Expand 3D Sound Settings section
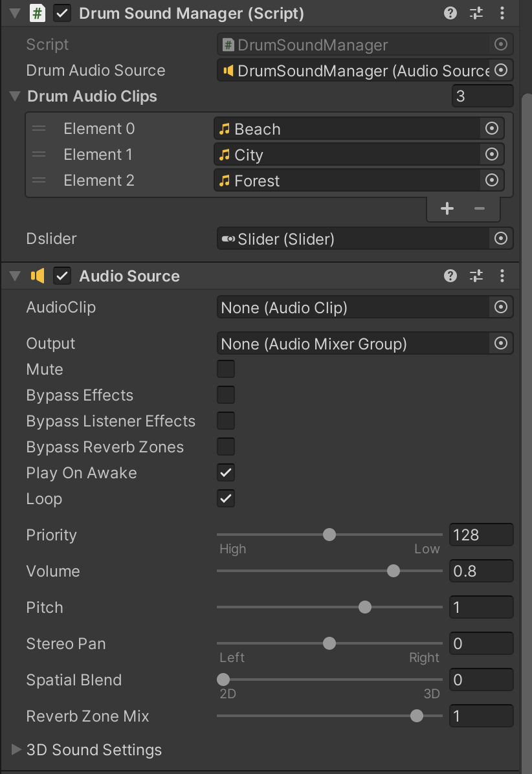 click(x=17, y=750)
